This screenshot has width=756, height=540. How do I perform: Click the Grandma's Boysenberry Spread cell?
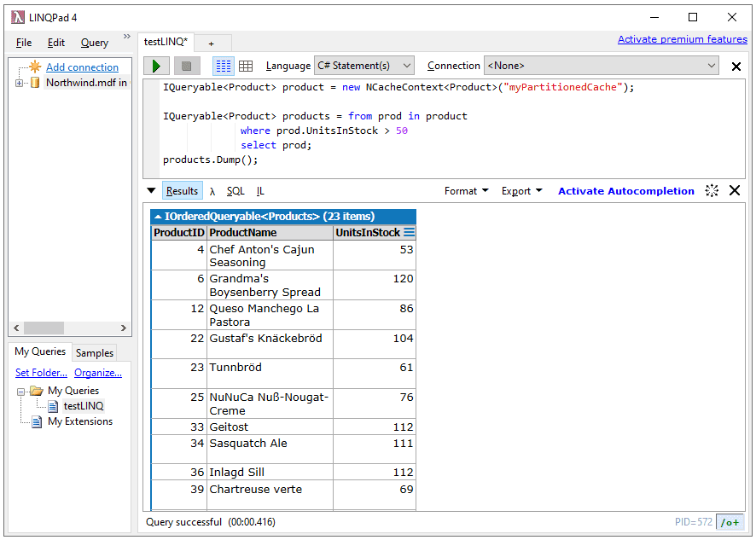coord(270,285)
